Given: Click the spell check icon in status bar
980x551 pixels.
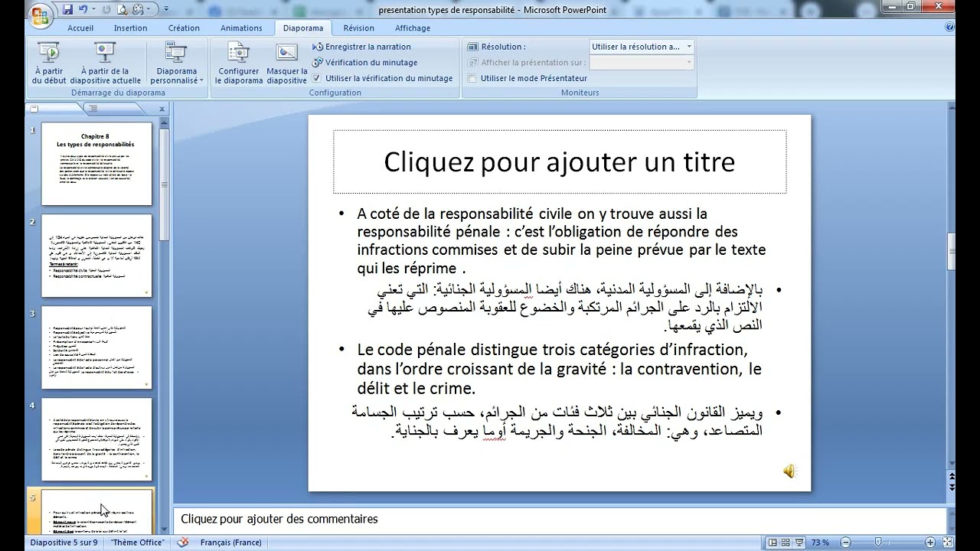Looking at the screenshot, I should (x=182, y=543).
